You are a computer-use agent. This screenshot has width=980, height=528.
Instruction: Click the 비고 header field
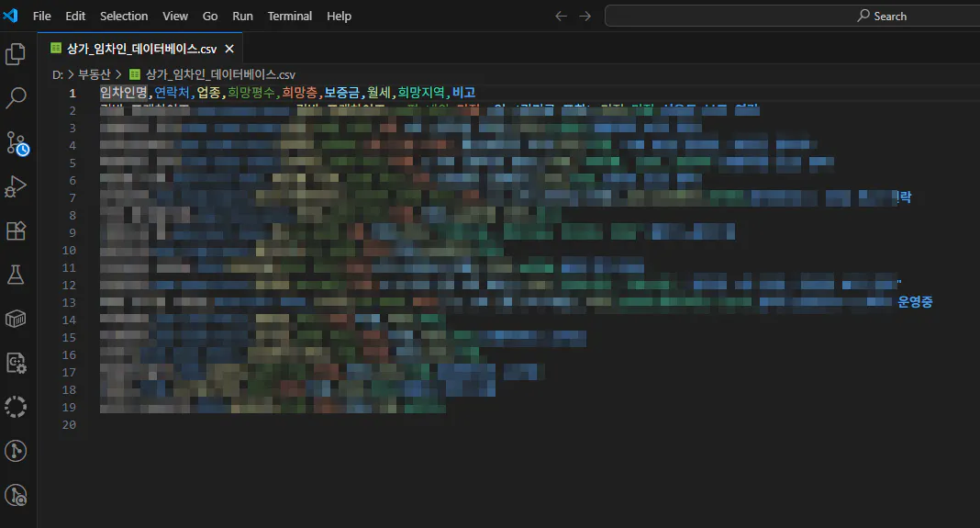coord(463,93)
